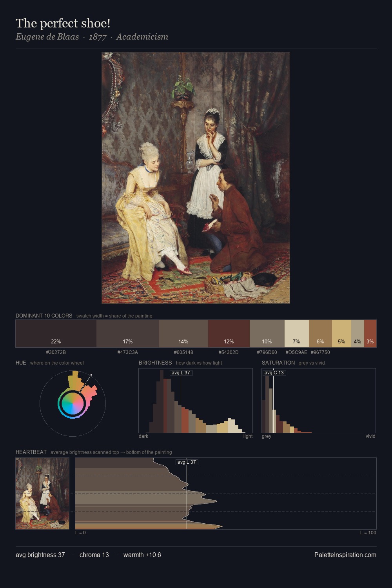Image resolution: width=392 pixels, height=588 pixels.
Task: Click the brightness histogram chart
Action: coord(196,401)
